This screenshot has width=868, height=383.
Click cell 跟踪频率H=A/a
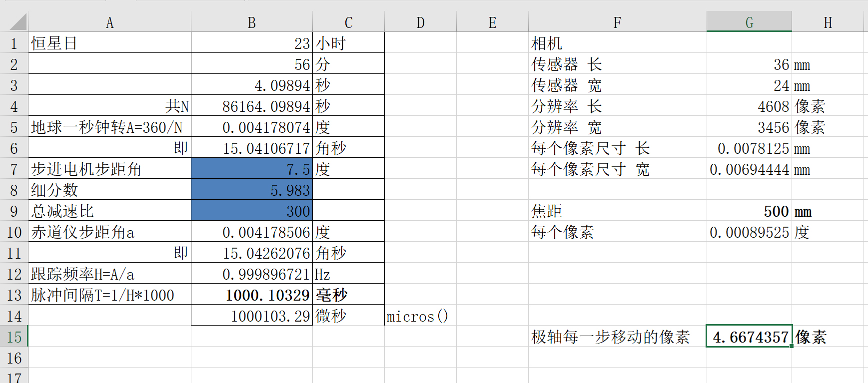pos(110,274)
